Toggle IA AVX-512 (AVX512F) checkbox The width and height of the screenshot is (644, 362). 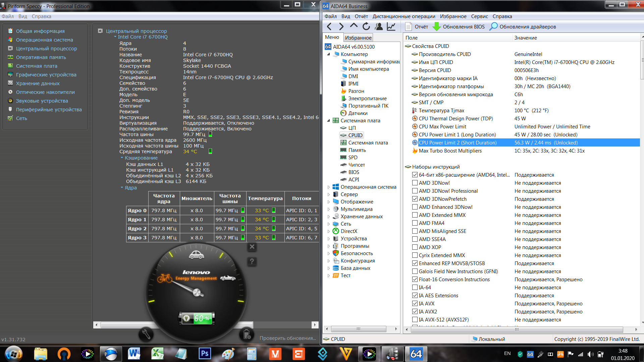415,320
